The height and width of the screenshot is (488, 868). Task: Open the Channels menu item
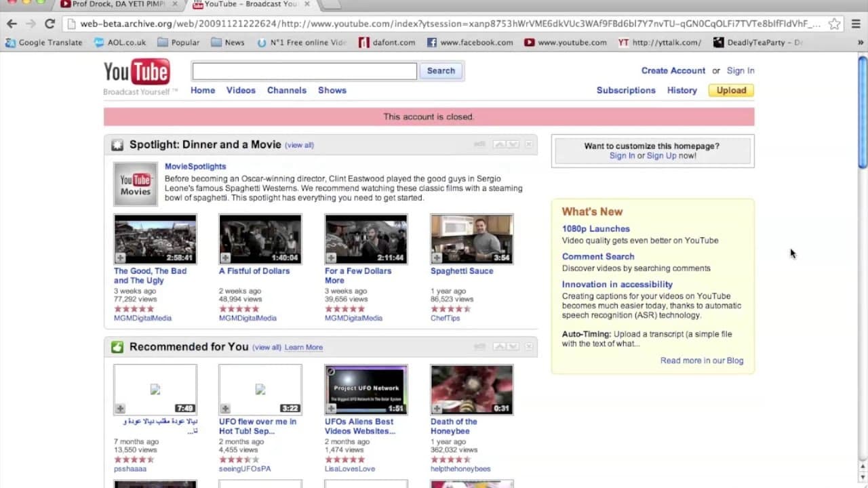pyautogui.click(x=287, y=90)
